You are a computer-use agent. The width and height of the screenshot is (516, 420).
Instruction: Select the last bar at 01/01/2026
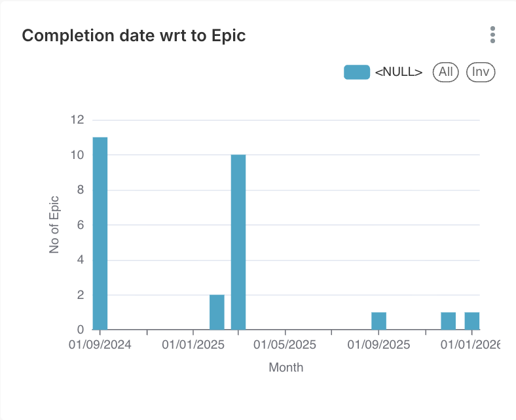(472, 321)
